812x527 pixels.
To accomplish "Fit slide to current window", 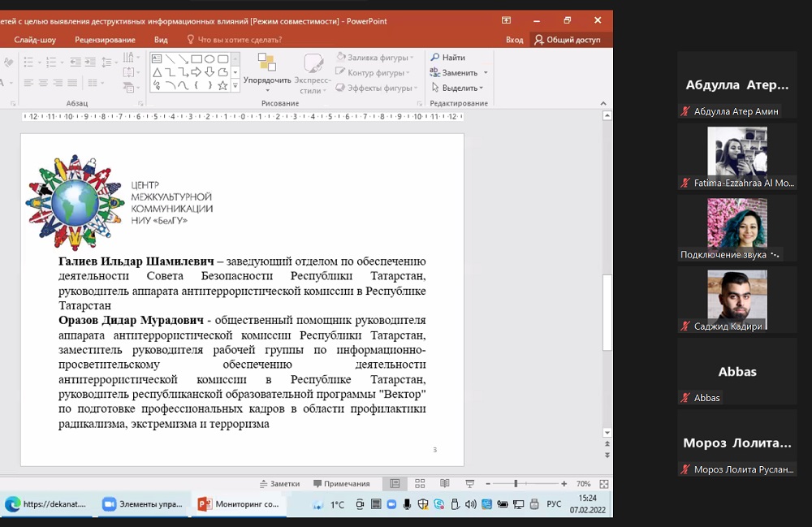I will [x=603, y=484].
